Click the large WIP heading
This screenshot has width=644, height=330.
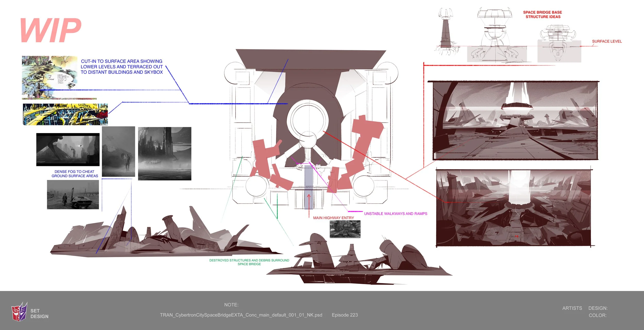(x=50, y=30)
